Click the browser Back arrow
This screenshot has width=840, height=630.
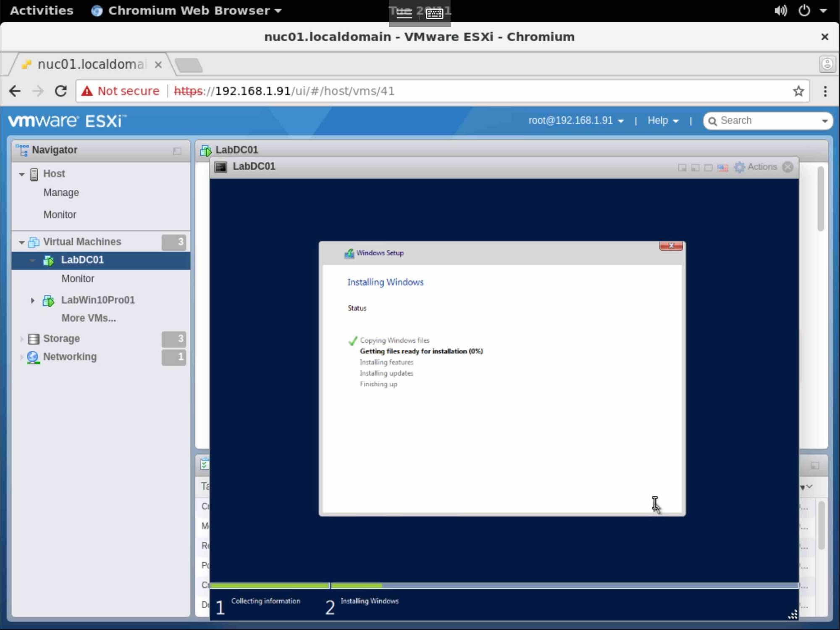point(15,91)
